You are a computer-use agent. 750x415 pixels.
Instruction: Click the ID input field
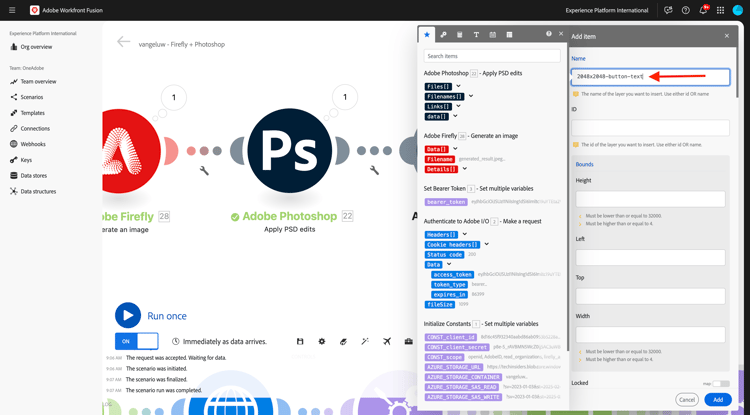pos(651,128)
